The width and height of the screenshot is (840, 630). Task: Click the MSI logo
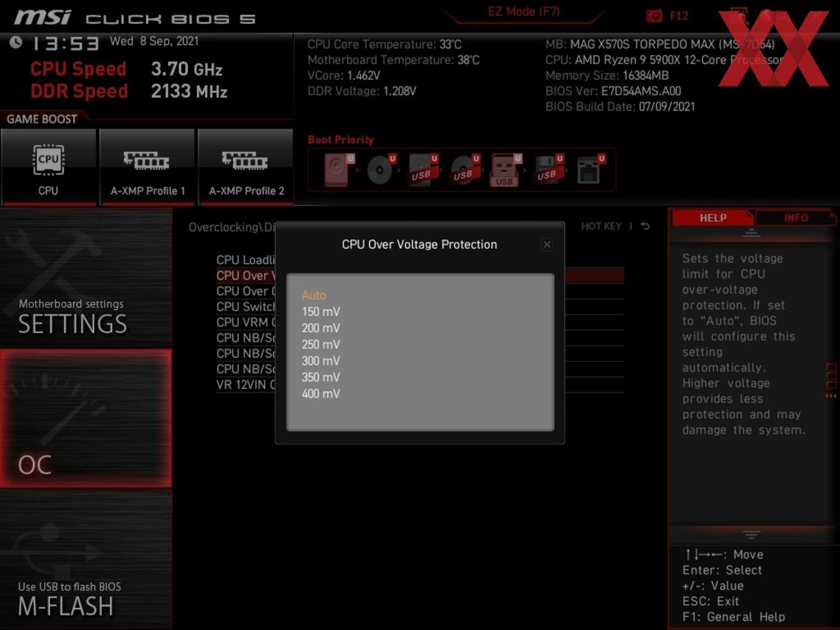pos(43,17)
